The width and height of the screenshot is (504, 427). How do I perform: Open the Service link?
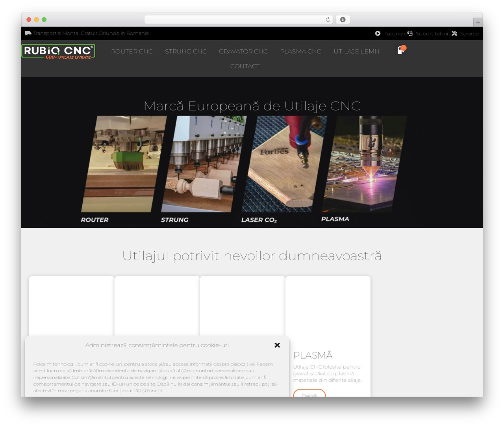pyautogui.click(x=469, y=33)
